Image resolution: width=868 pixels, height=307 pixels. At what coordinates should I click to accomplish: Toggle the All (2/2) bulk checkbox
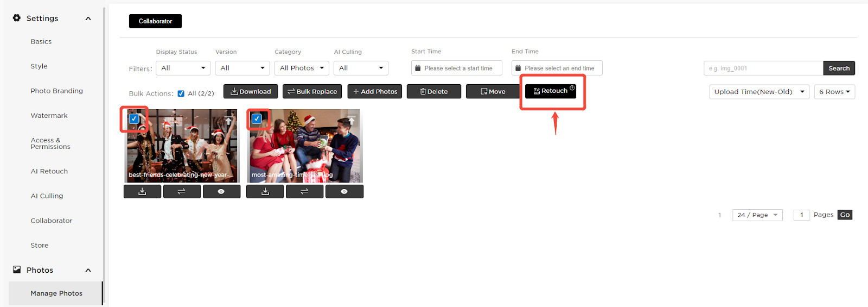point(181,93)
